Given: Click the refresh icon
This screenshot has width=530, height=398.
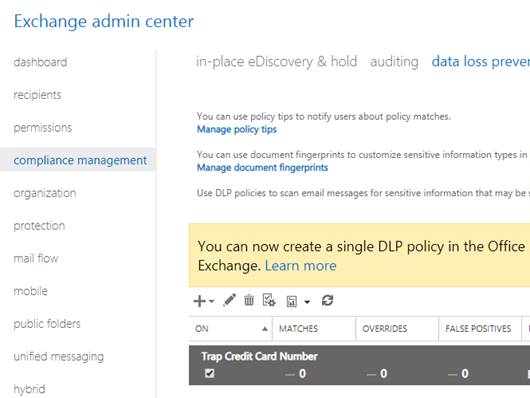Looking at the screenshot, I should tap(328, 300).
